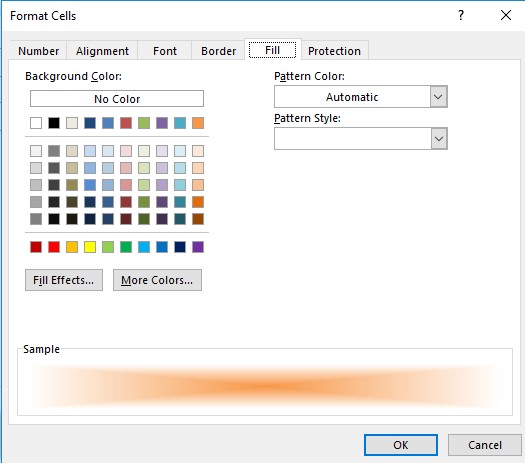Go to the Border tab
Image resolution: width=525 pixels, height=463 pixels.
tap(218, 51)
